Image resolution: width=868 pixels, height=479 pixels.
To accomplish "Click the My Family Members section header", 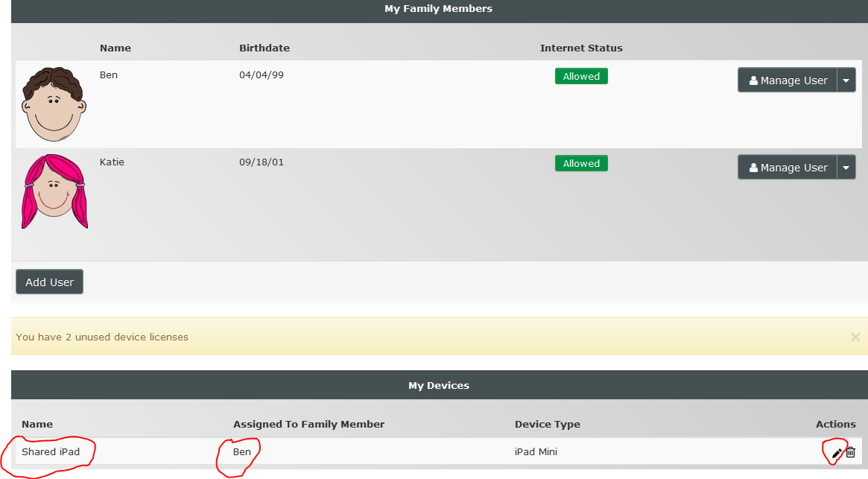I will [438, 9].
